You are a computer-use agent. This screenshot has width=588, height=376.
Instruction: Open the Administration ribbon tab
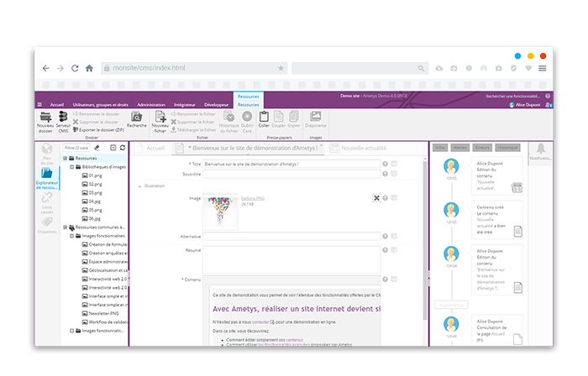pyautogui.click(x=151, y=104)
